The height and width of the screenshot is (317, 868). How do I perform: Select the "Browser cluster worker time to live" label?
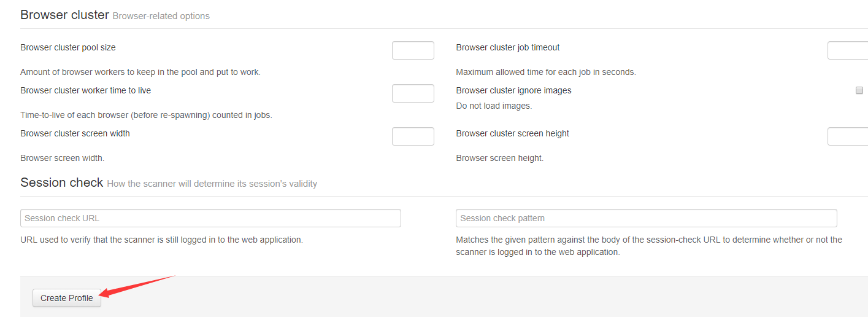coord(85,90)
